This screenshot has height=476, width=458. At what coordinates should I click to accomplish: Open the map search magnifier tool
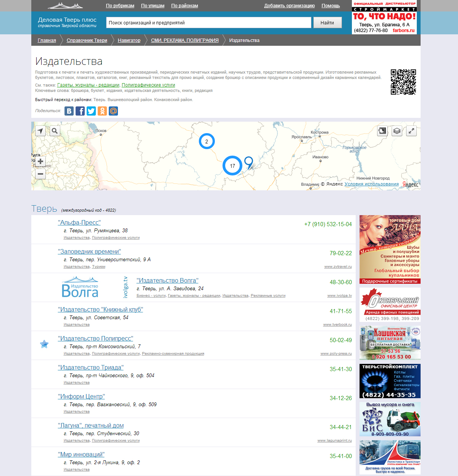55,131
